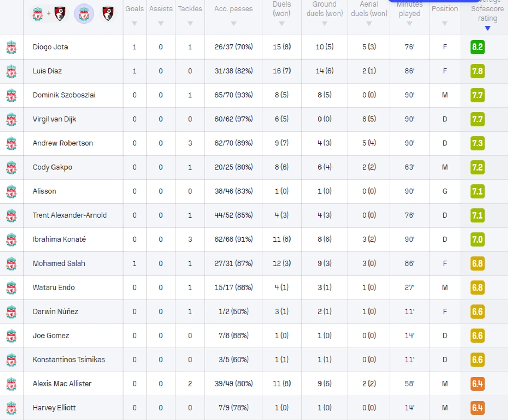Click Liverpool crest beside Harvey Elliott
The height and width of the screenshot is (420, 508).
[x=11, y=408]
